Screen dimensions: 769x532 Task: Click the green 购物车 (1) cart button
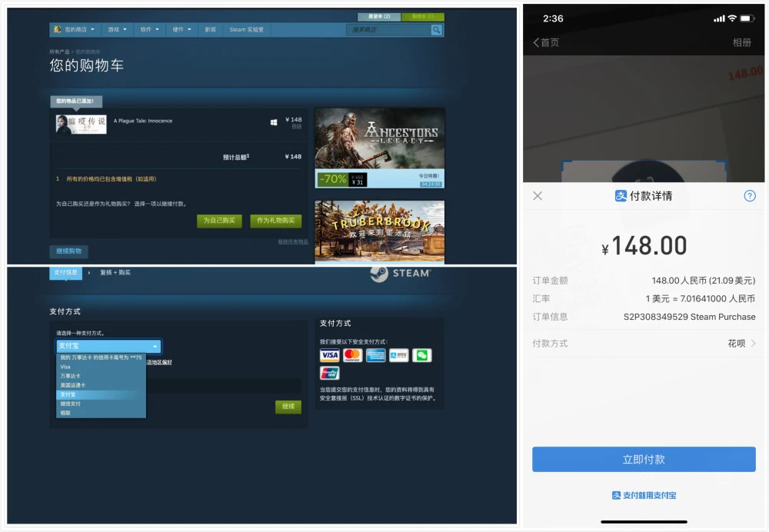click(423, 16)
